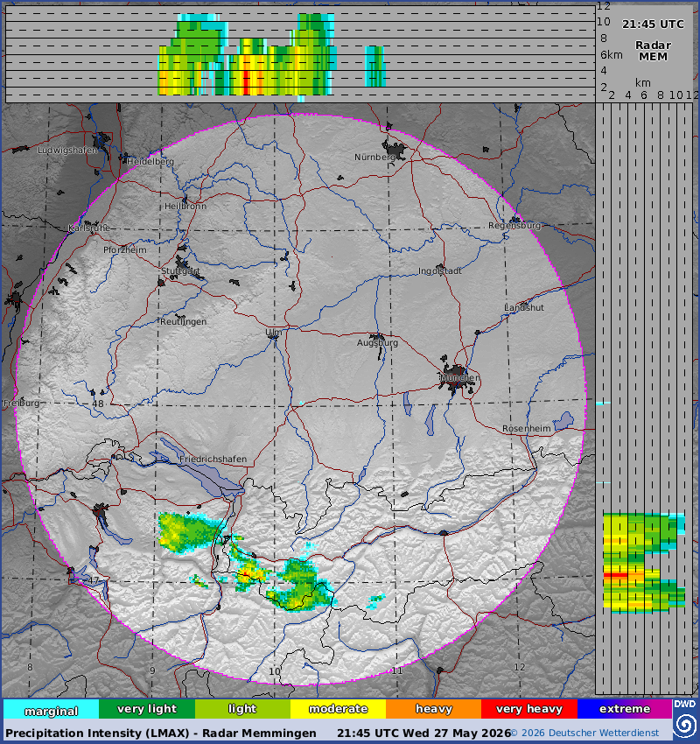Click the extreme blue-purple legend swatch
The height and width of the screenshot is (744, 700).
[x=625, y=709]
